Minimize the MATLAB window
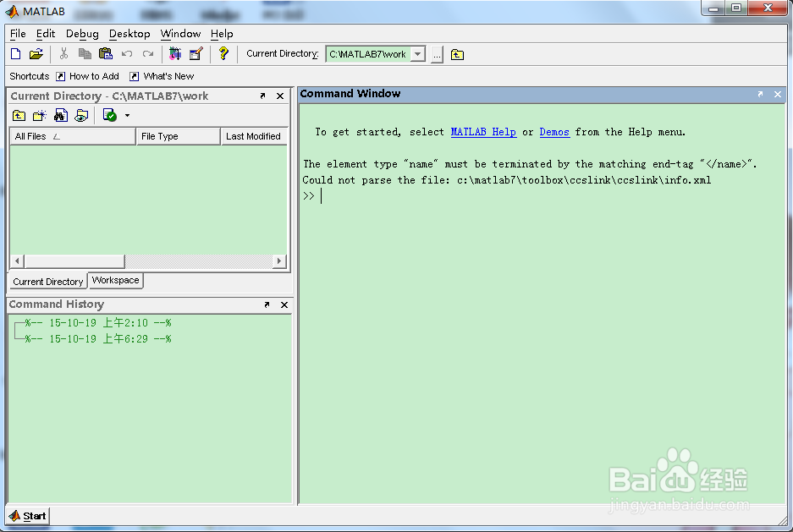793x532 pixels. pyautogui.click(x=713, y=8)
